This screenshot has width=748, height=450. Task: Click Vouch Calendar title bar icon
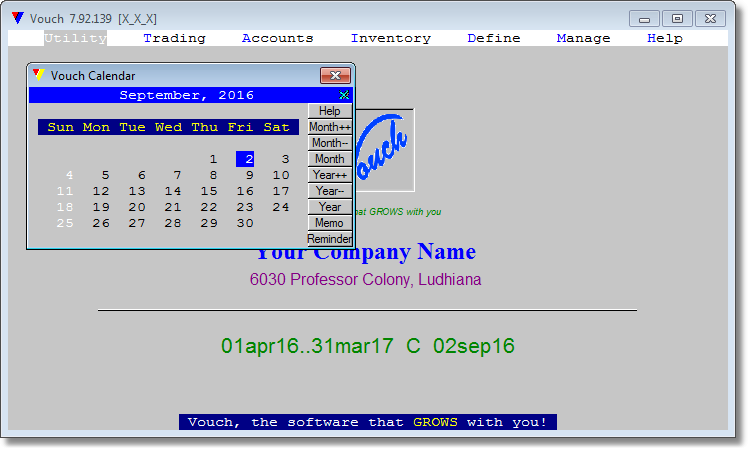(x=39, y=75)
